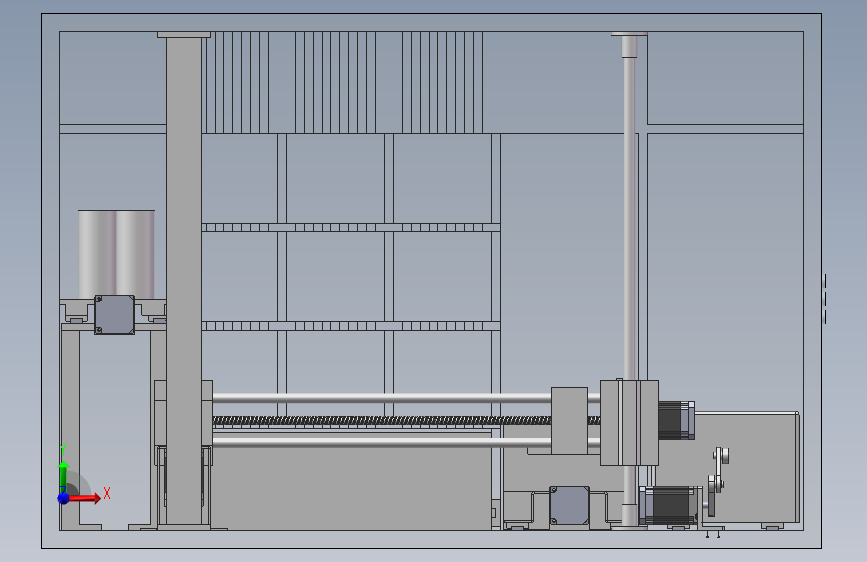Select the upper black stepper motor

(x=676, y=421)
